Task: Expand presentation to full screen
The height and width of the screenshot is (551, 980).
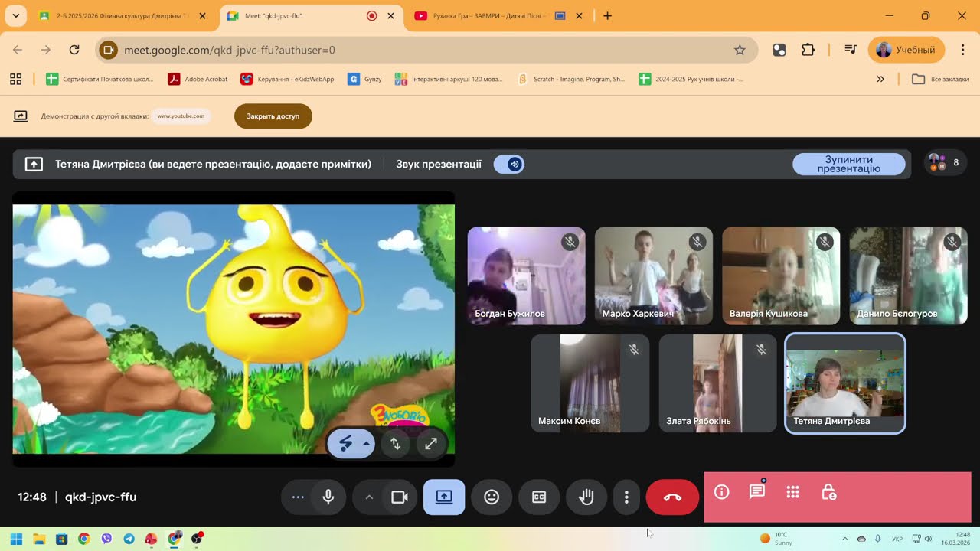Action: pyautogui.click(x=431, y=443)
